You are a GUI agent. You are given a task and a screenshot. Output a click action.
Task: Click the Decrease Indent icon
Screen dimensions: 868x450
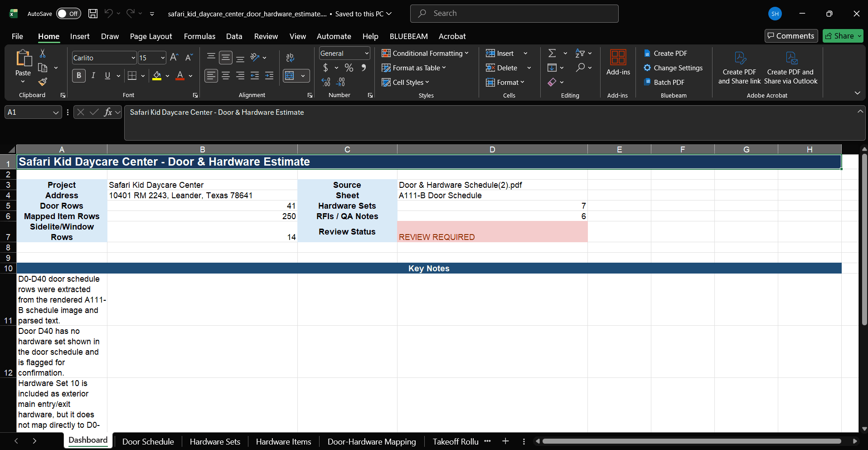click(255, 76)
